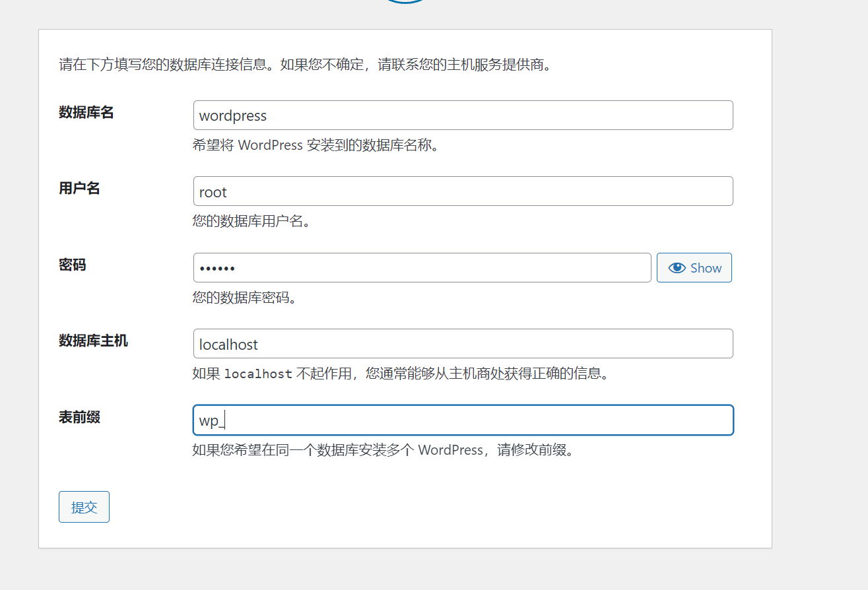Click the 密码 label
The image size is (868, 590).
[x=73, y=265]
